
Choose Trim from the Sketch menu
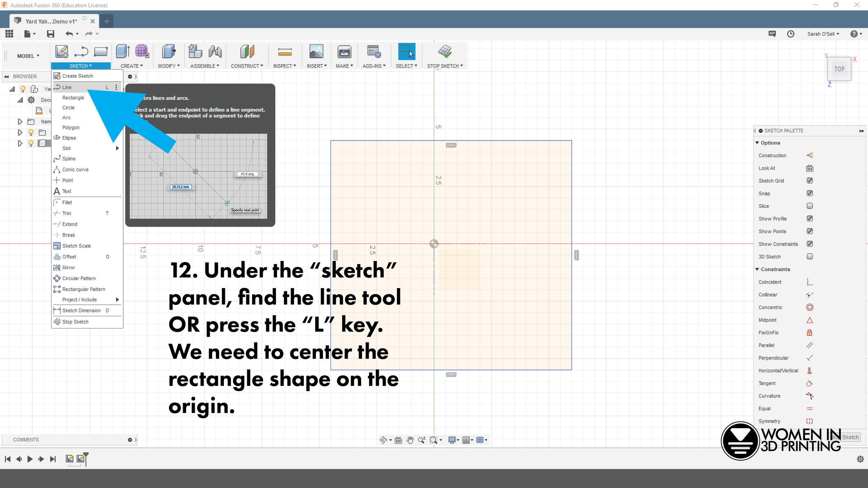pyautogui.click(x=87, y=213)
